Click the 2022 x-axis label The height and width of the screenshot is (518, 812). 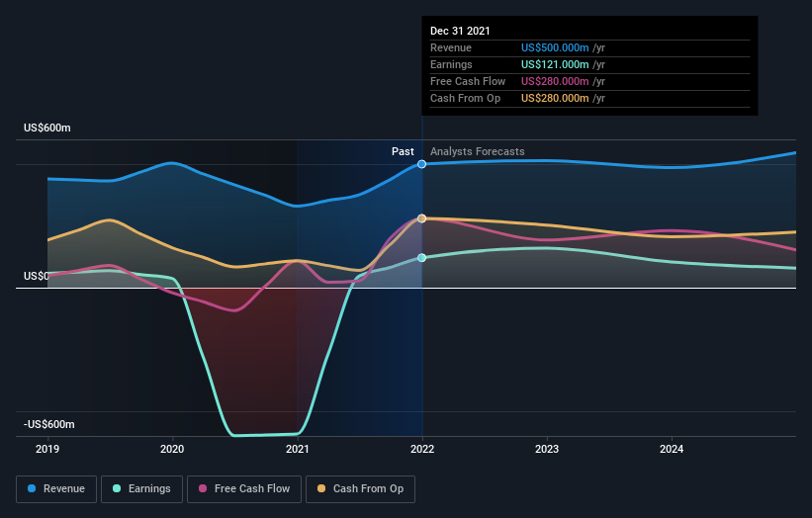coord(422,449)
